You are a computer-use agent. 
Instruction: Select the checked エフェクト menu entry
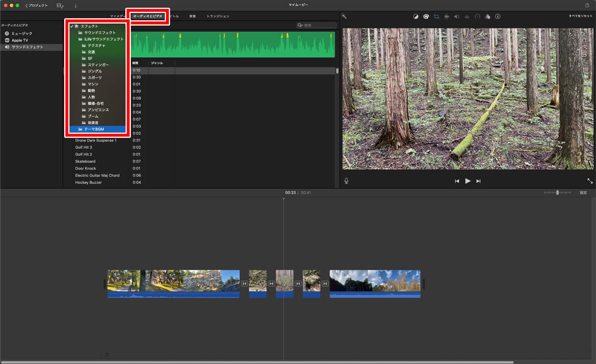tap(89, 26)
